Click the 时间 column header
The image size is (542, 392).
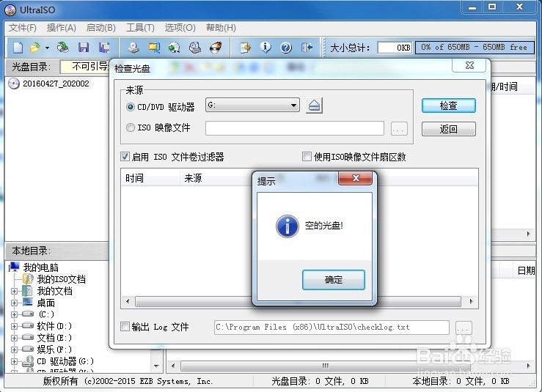pyautogui.click(x=150, y=178)
